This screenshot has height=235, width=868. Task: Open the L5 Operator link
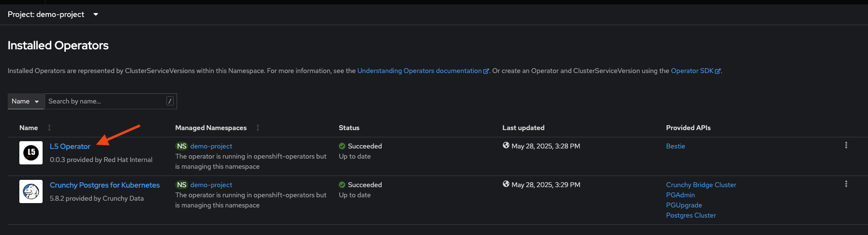pyautogui.click(x=70, y=147)
